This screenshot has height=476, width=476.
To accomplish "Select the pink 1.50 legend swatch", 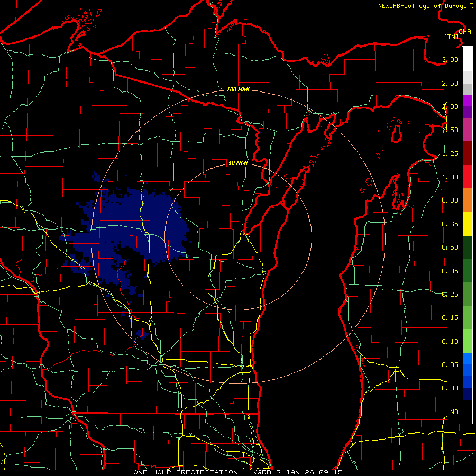I will (467, 130).
